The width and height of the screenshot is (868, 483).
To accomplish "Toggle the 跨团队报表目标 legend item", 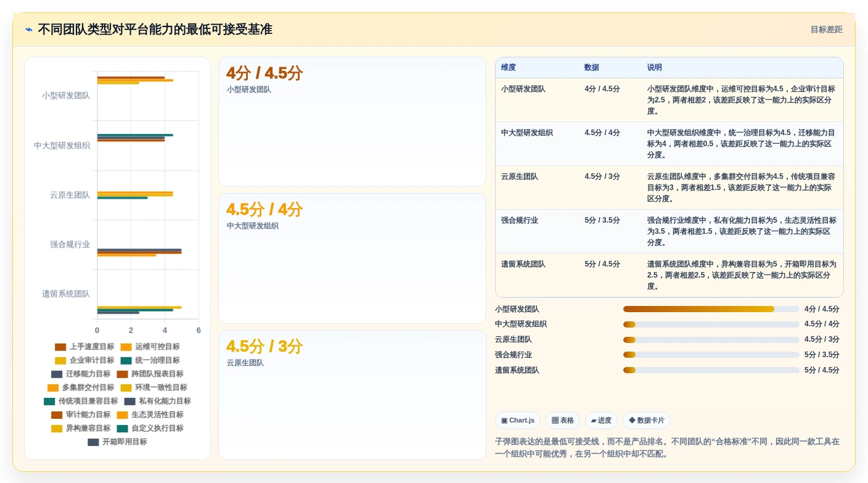I will [x=150, y=374].
